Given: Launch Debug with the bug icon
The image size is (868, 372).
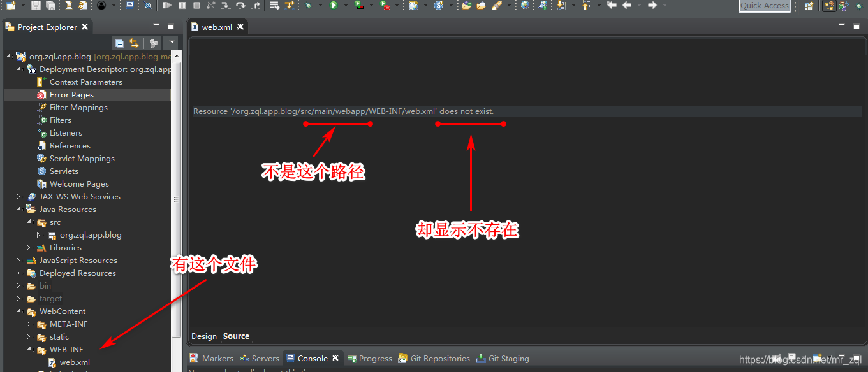Looking at the screenshot, I should pyautogui.click(x=308, y=5).
